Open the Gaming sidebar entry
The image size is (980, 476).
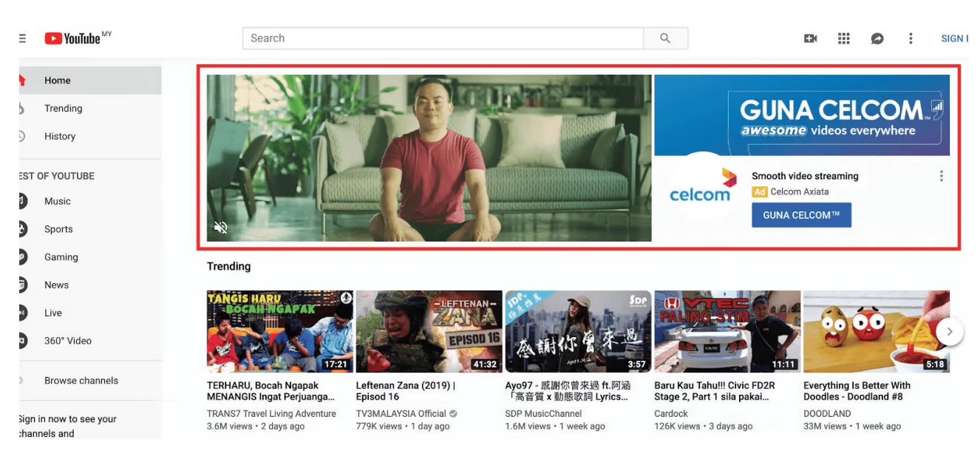pos(61,257)
